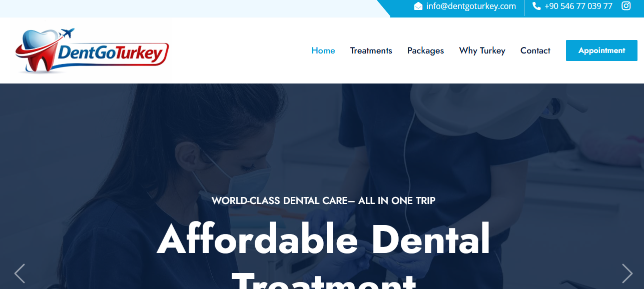
Task: Call the +90 546 77 039 77 number
Action: pos(578,6)
